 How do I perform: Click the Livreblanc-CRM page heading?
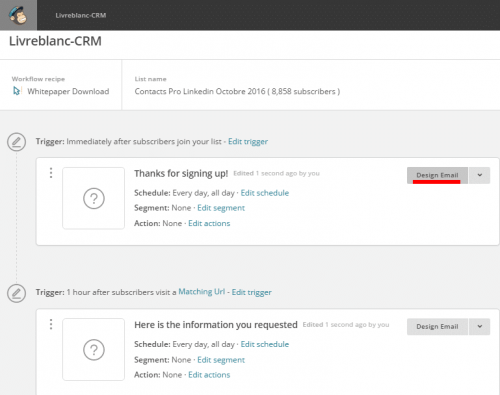pos(55,41)
